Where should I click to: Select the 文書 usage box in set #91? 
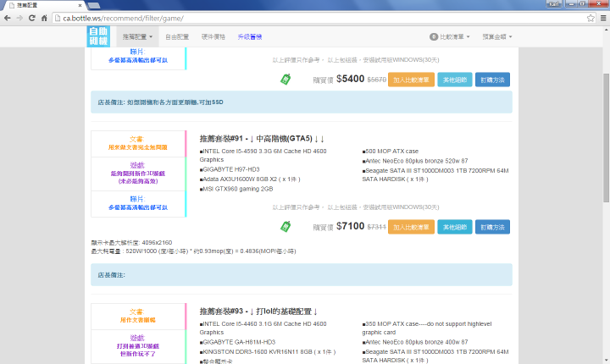tap(138, 144)
